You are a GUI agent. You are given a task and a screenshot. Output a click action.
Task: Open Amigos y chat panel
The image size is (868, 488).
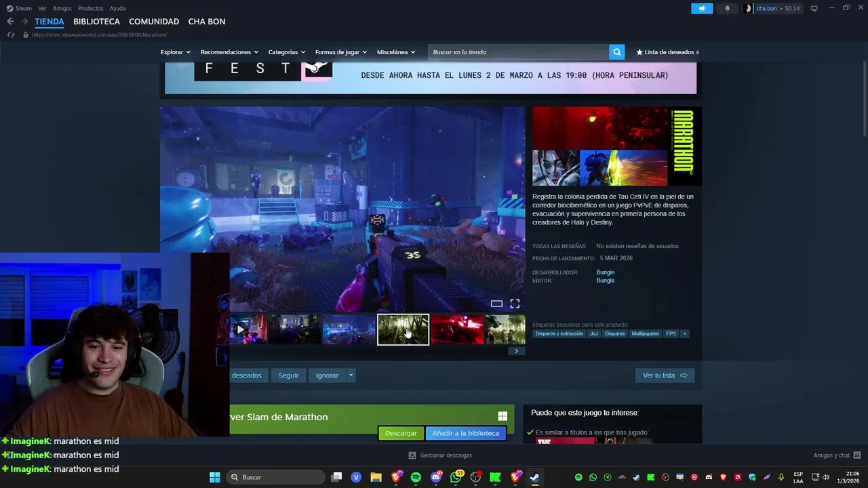pos(837,455)
